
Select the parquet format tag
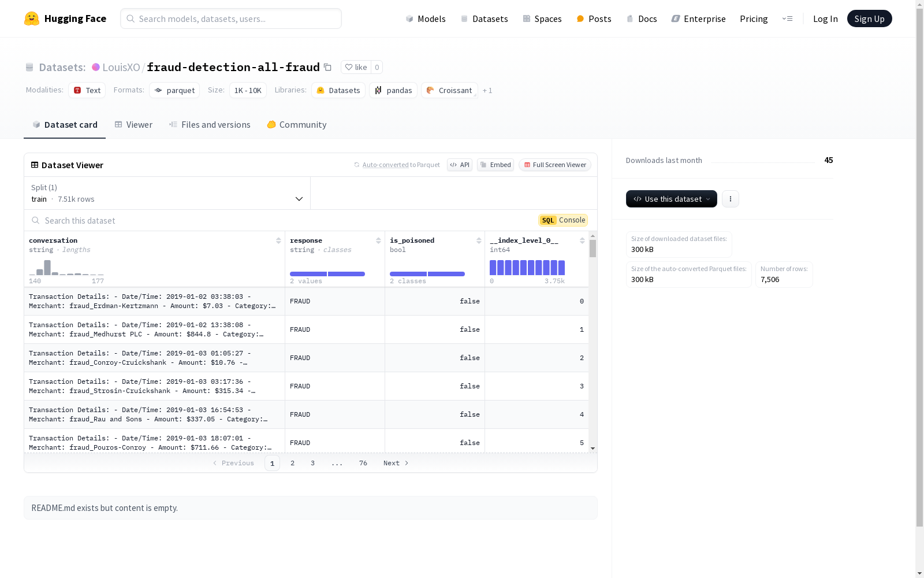coord(174,90)
